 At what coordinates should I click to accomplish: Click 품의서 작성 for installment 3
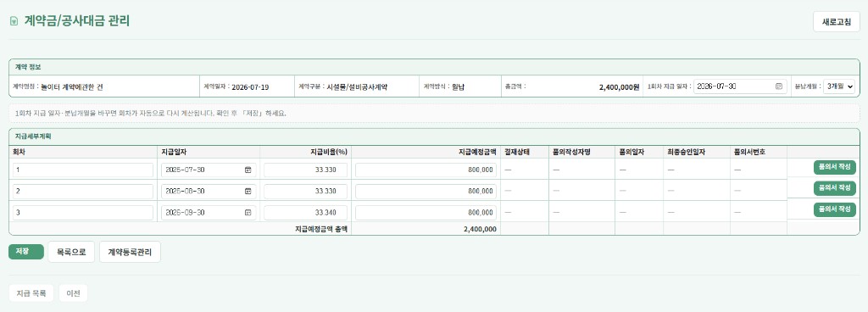click(834, 209)
